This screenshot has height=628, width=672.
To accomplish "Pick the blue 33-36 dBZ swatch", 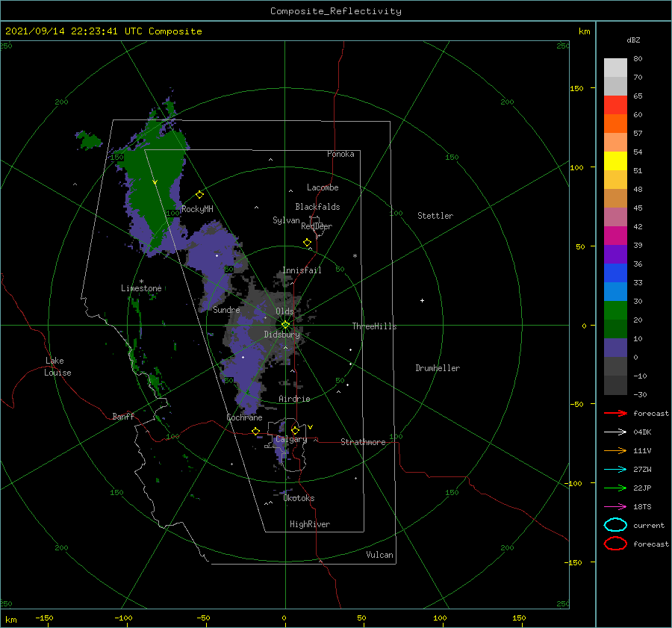I will (x=615, y=273).
